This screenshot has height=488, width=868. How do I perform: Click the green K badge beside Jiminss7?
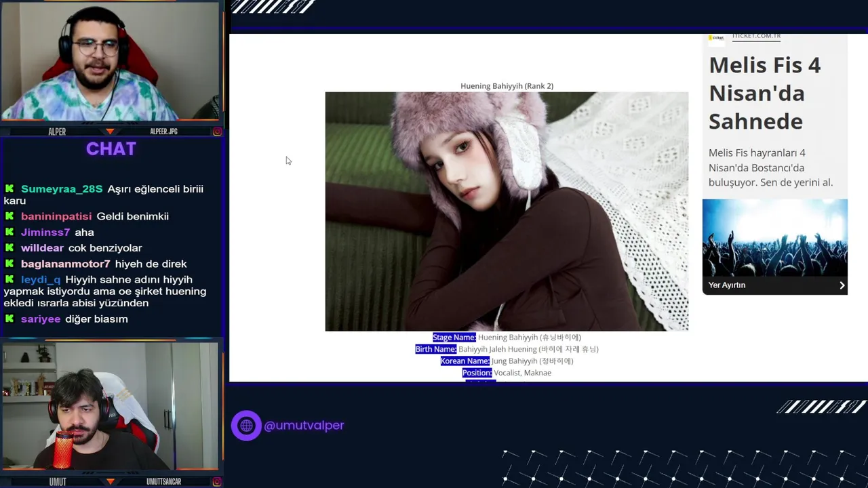(9, 232)
